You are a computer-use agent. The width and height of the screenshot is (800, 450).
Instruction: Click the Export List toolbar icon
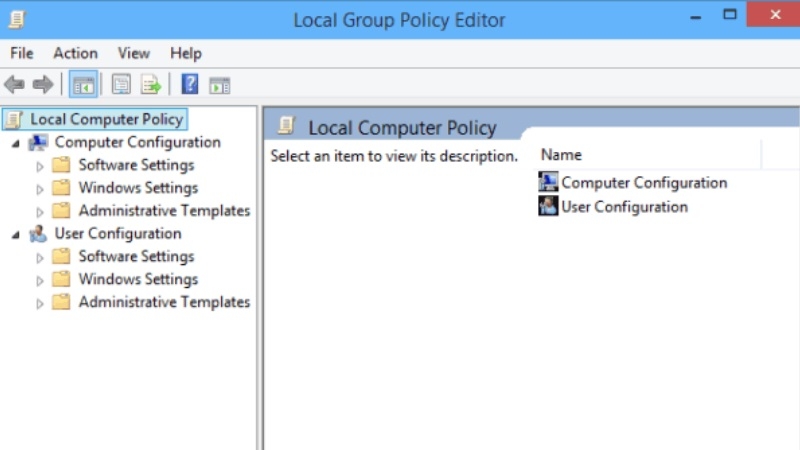151,85
